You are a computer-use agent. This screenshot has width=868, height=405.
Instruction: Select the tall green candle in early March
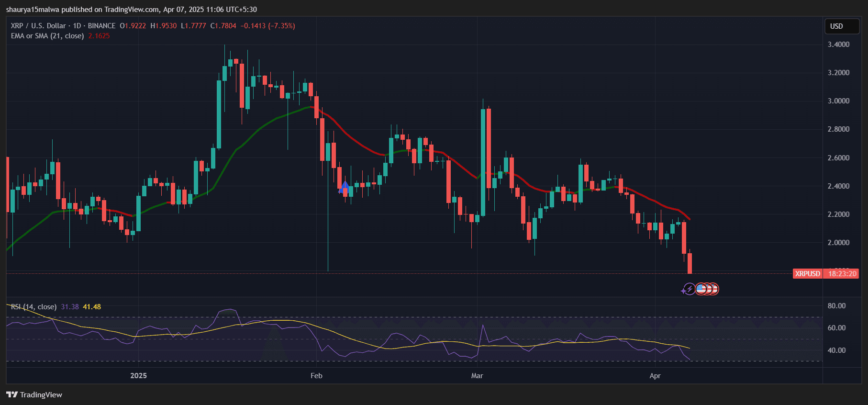483,163
